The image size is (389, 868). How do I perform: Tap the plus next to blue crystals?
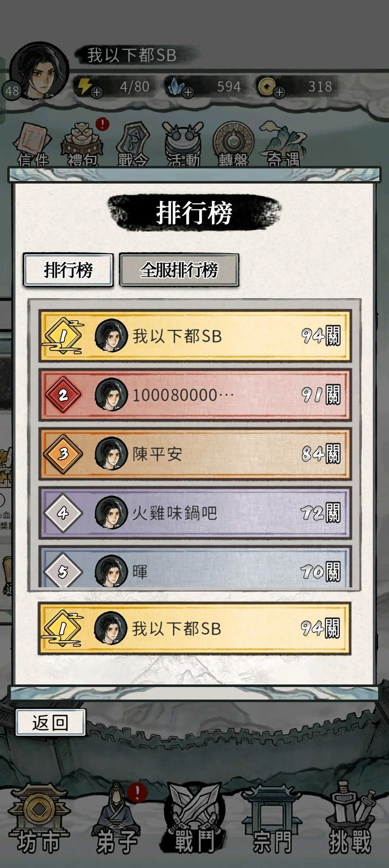[x=188, y=92]
